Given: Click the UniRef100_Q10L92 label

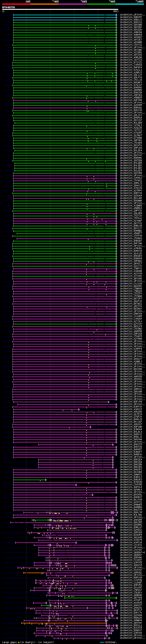Looking at the screenshot, I should pyautogui.click(x=131, y=254).
